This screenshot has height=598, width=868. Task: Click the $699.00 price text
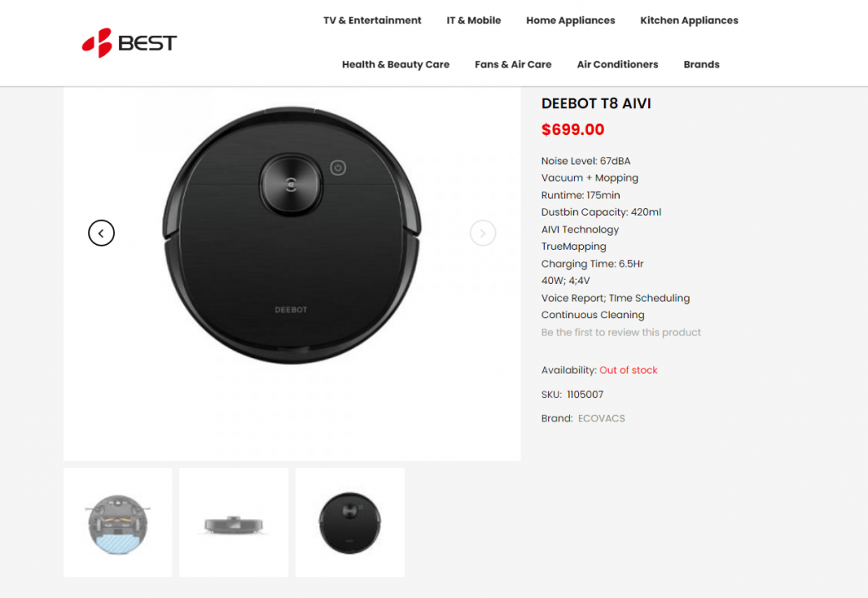[573, 130]
